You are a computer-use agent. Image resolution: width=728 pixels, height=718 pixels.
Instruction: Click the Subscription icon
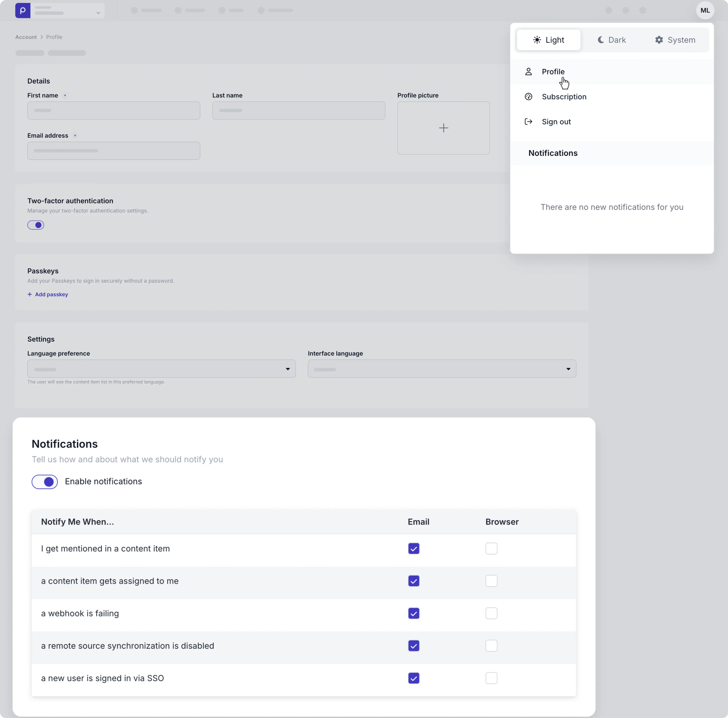tap(528, 96)
